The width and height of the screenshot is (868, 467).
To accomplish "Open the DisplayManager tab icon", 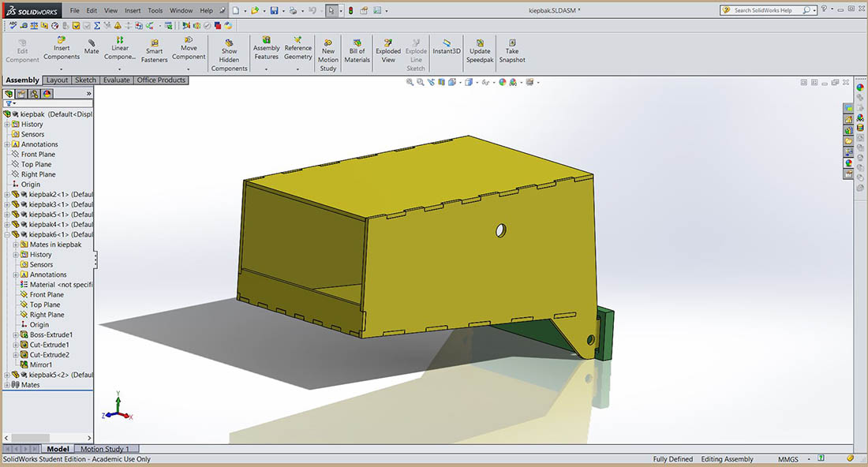I will pos(47,94).
